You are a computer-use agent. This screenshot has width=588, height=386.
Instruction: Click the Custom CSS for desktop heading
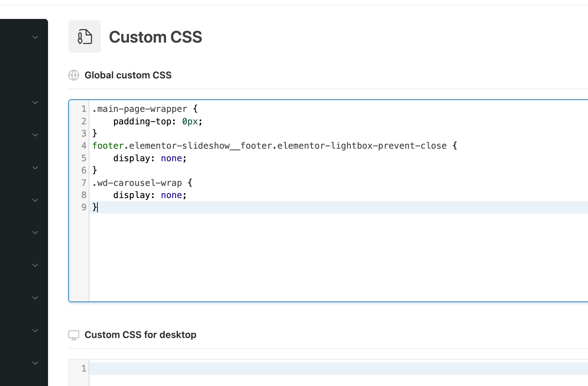click(140, 335)
